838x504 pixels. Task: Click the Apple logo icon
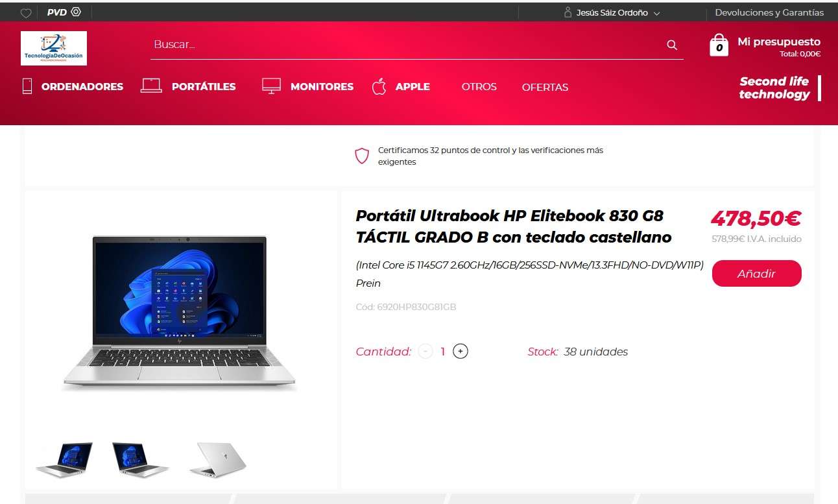tap(379, 86)
